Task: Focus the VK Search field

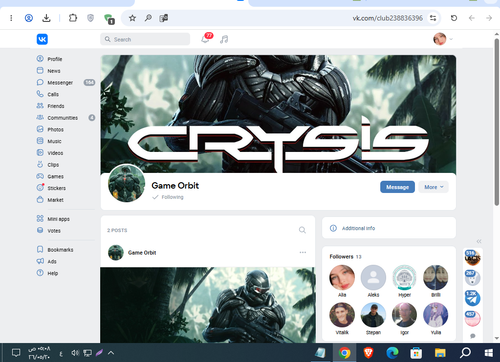Action: point(145,39)
